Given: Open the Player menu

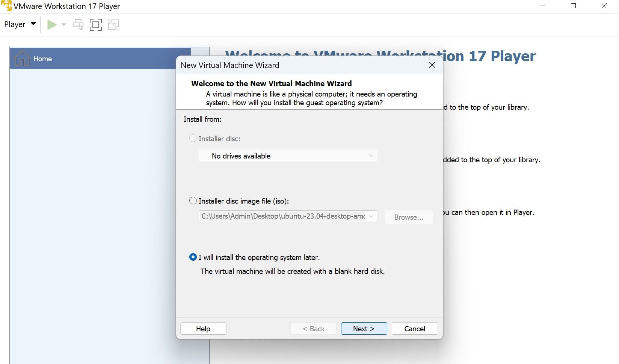Looking at the screenshot, I should pyautogui.click(x=20, y=24).
